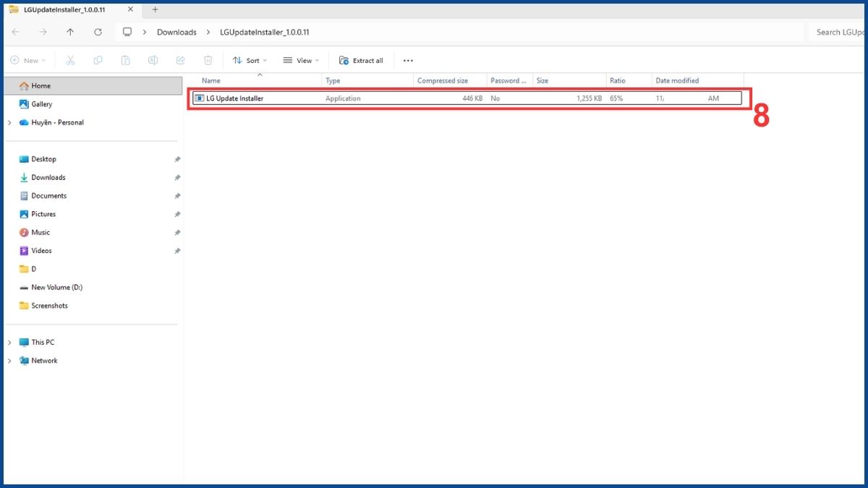Select Downloads in the address breadcrumb
Image resolution: width=868 pixels, height=488 pixels.
pos(176,33)
